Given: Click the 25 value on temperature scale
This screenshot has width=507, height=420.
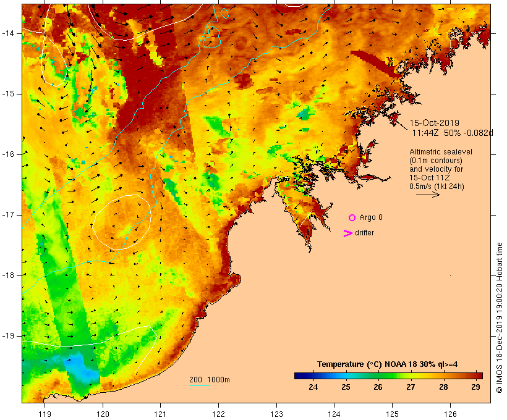Looking at the screenshot, I should pyautogui.click(x=346, y=387).
